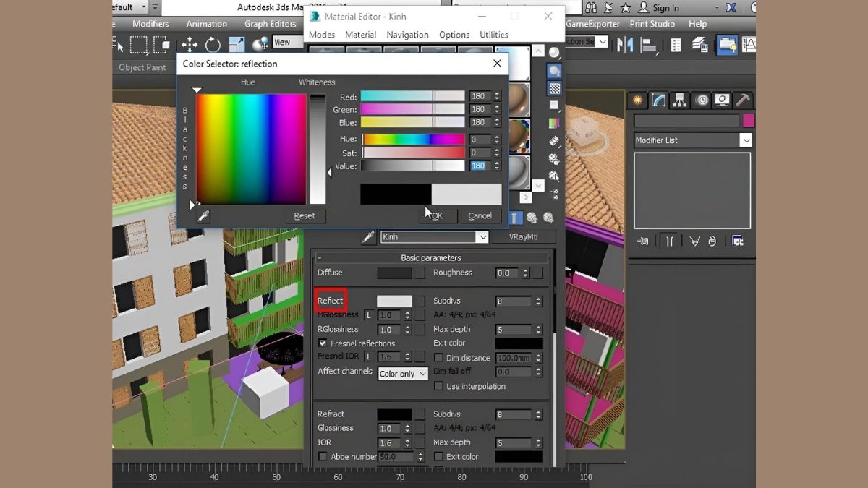The height and width of the screenshot is (488, 868).
Task: Enable the refraction Exit color checkbox
Action: point(438,456)
